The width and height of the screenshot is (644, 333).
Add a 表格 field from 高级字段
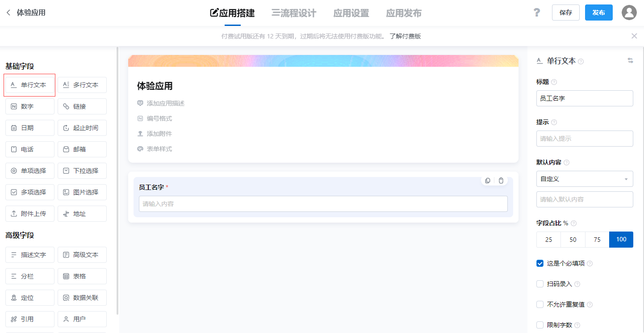[82, 276]
